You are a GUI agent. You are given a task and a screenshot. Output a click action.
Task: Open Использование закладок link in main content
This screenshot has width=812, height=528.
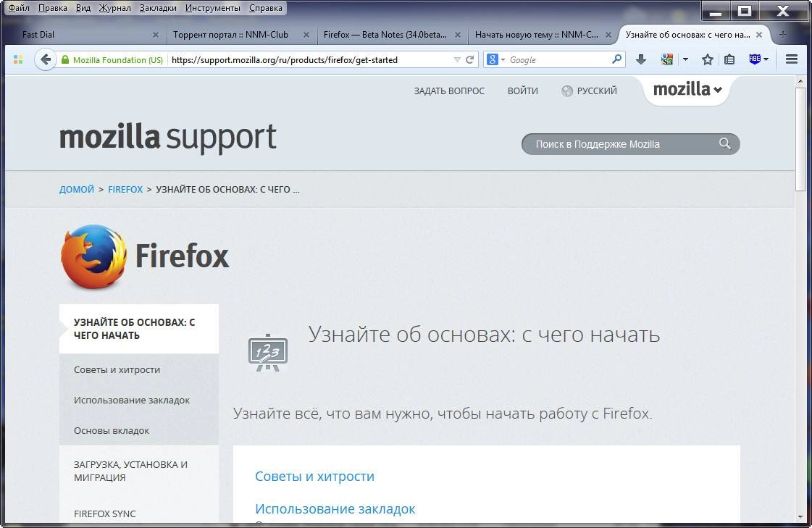coord(335,509)
